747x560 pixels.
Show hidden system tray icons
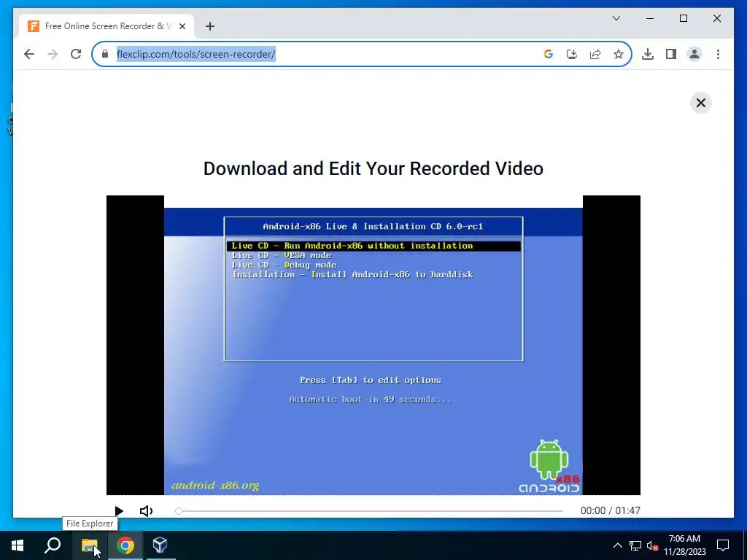click(617, 545)
